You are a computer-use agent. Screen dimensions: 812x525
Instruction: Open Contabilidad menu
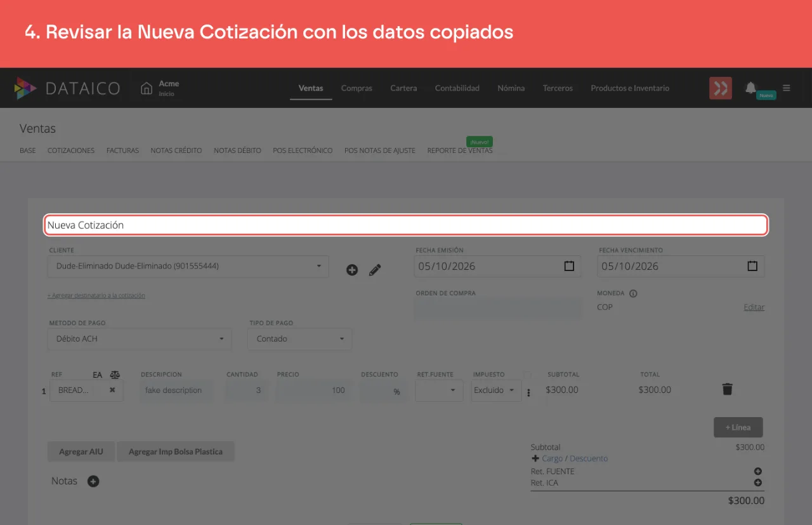[x=457, y=88]
